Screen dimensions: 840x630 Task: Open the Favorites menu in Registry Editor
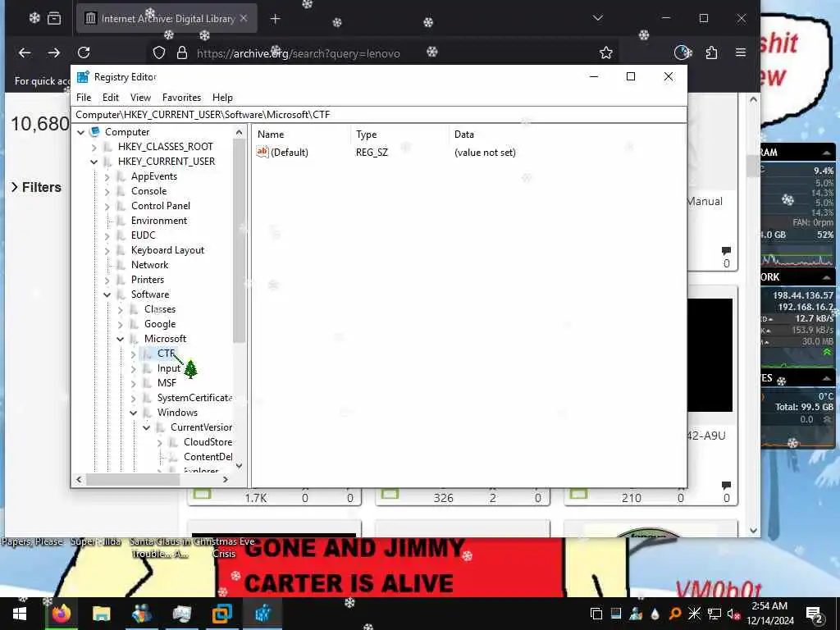(181, 98)
